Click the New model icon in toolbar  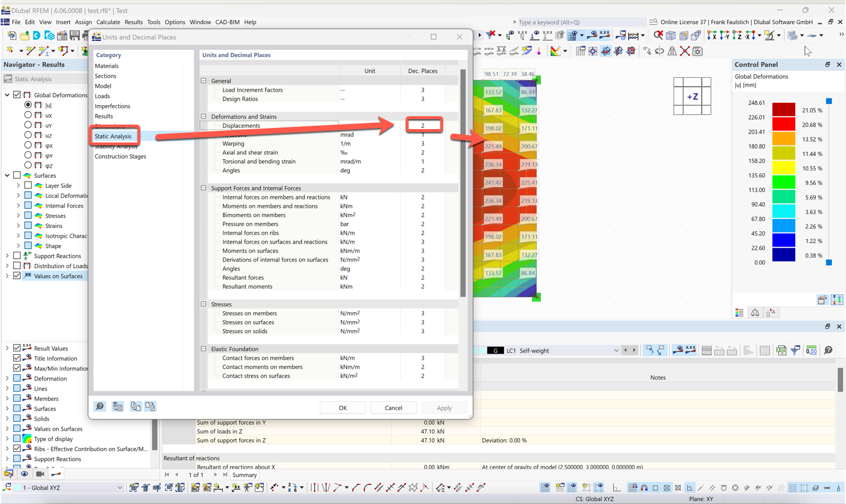[12, 36]
